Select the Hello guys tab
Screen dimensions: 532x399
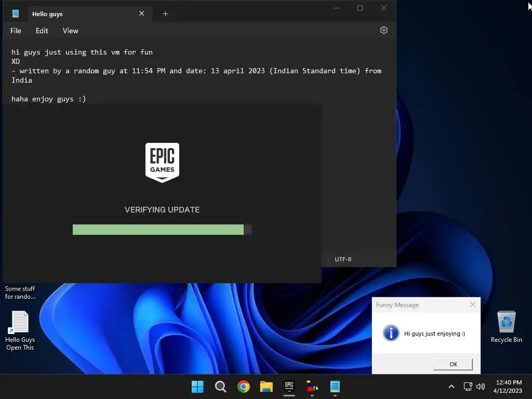coord(90,14)
